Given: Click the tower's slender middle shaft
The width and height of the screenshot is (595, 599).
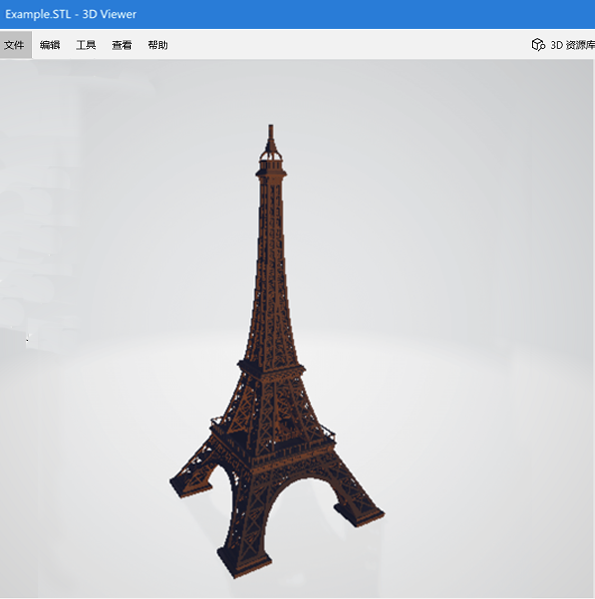Looking at the screenshot, I should (x=271, y=267).
